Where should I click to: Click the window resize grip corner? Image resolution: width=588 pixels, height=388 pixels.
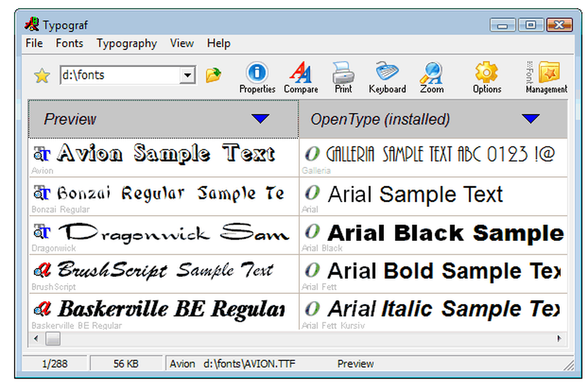click(569, 365)
